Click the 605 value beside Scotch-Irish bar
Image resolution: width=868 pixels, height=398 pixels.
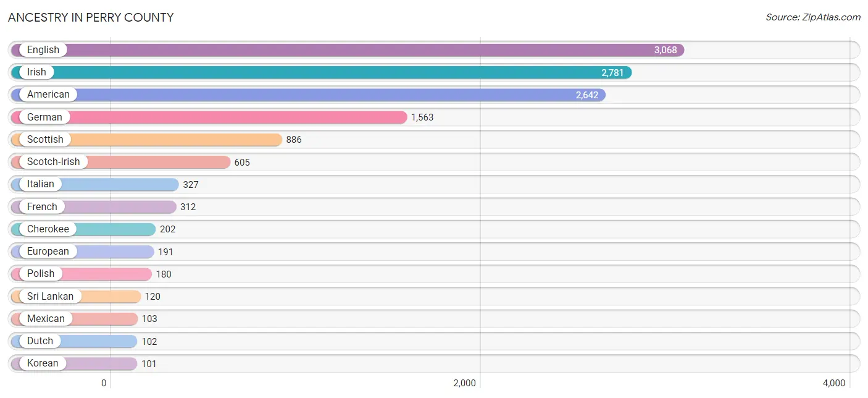[x=242, y=163]
